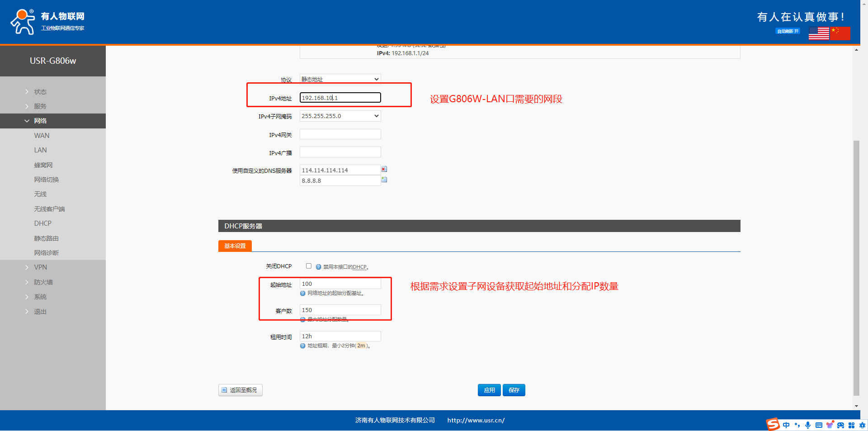Click the red delete icon beside DNS 114.114.114.114
868x431 pixels.
384,169
